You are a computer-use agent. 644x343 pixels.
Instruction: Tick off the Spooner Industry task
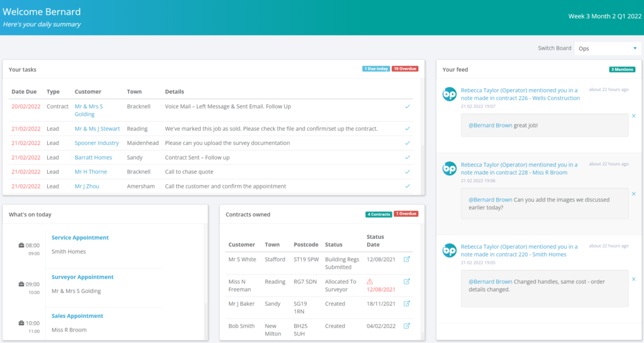coord(408,143)
